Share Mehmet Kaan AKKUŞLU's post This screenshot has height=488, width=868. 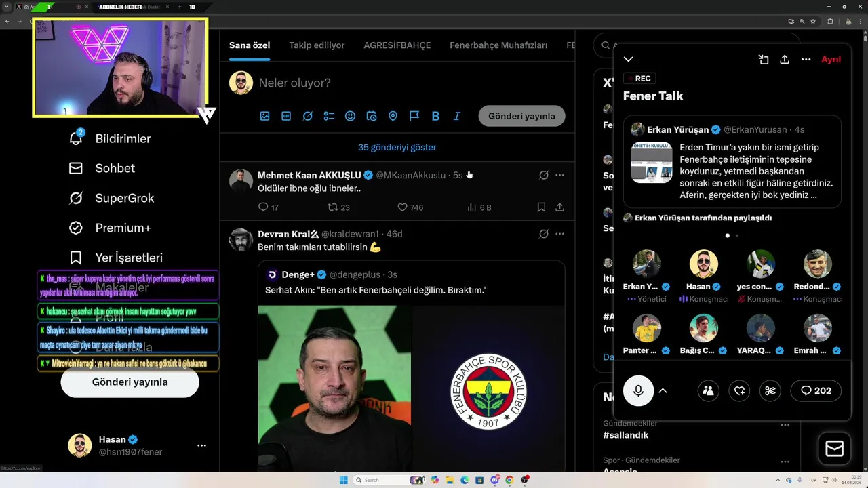560,207
